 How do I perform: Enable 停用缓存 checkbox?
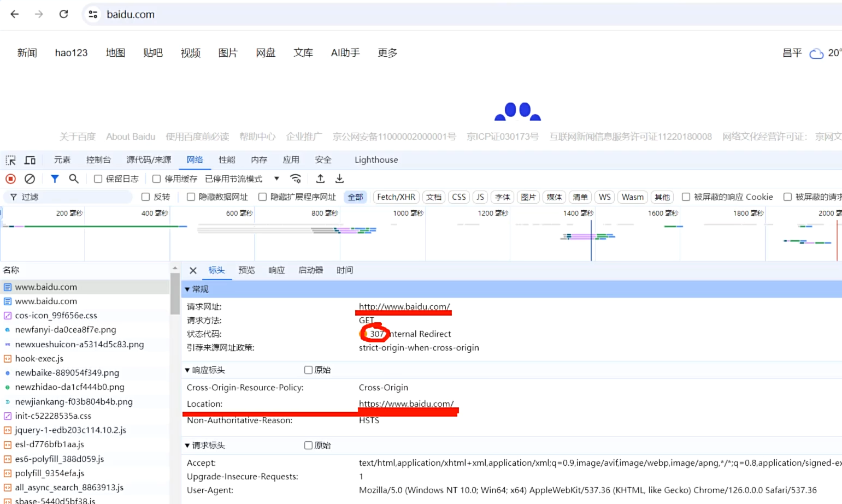tap(157, 179)
